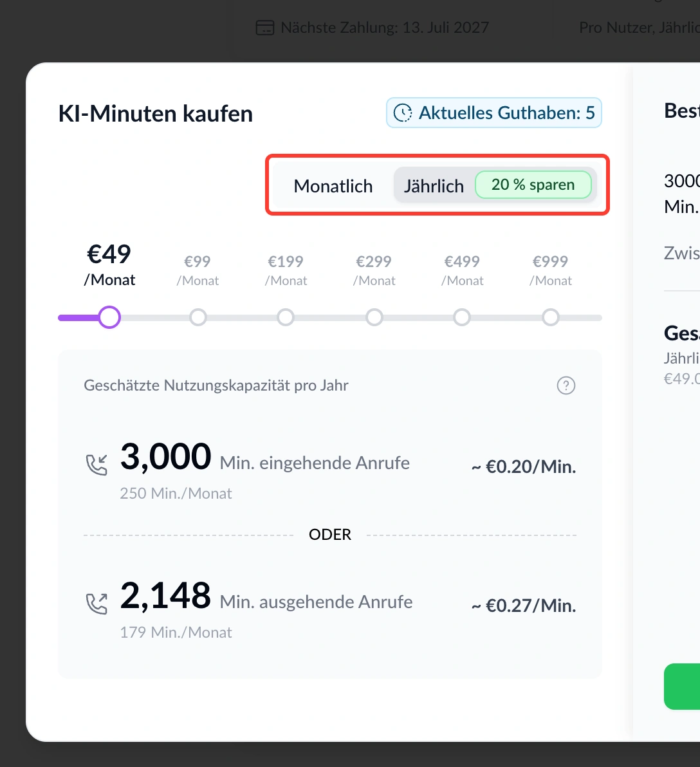
Task: Click the green button in the order panel
Action: tap(682, 687)
